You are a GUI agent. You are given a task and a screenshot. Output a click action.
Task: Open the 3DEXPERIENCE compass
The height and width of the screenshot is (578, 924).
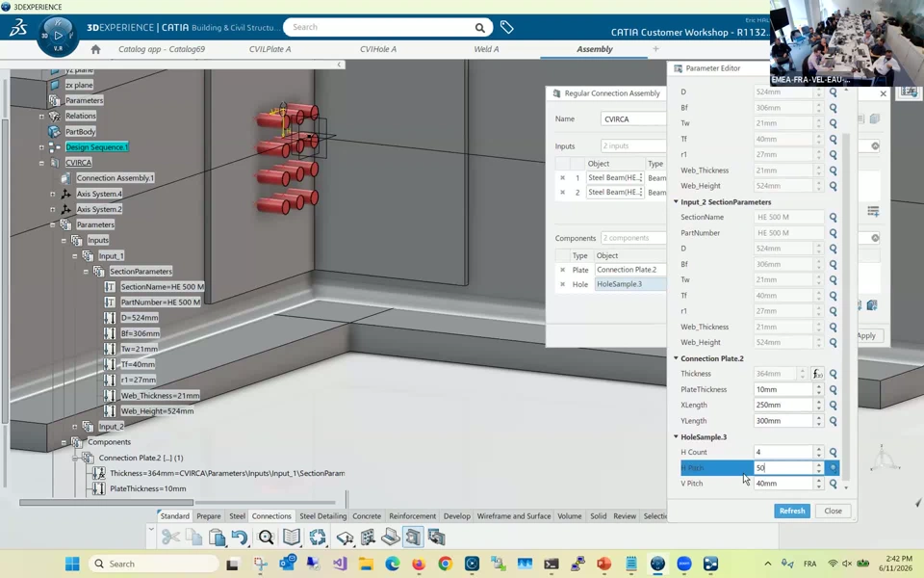coord(58,35)
